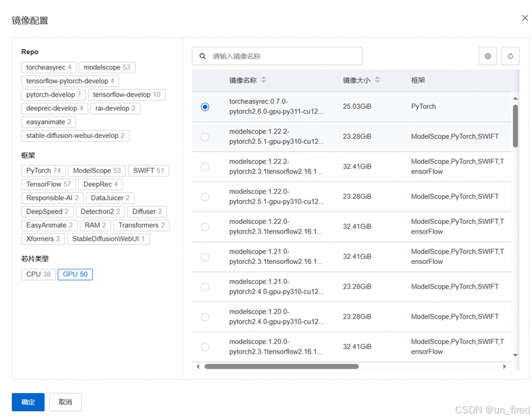The width and height of the screenshot is (532, 419).
Task: Select modelscope:1.20.0 pytorch2.3.1tensorflow radio button
Action: (205, 347)
